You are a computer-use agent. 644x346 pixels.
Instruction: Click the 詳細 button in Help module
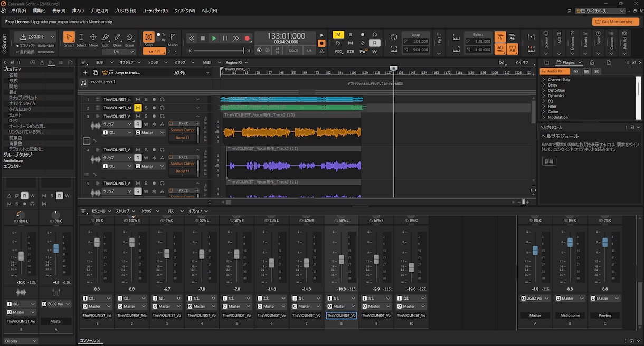[549, 161]
